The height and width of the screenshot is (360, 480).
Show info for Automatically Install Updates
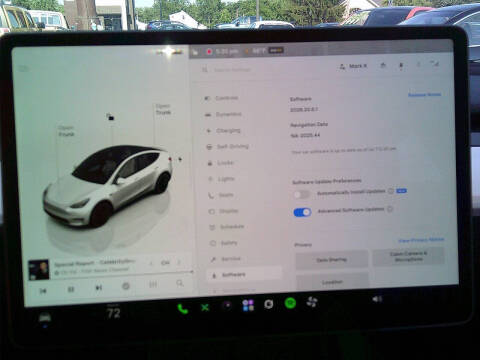(391, 191)
